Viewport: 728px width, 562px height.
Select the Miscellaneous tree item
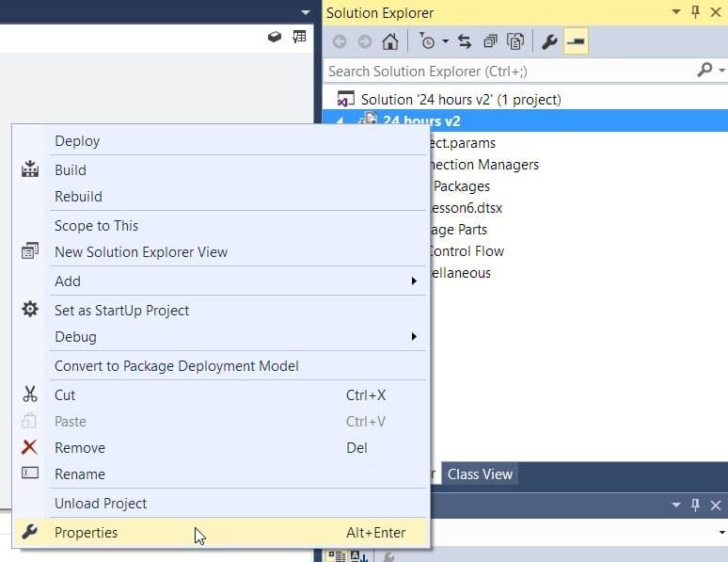point(460,273)
